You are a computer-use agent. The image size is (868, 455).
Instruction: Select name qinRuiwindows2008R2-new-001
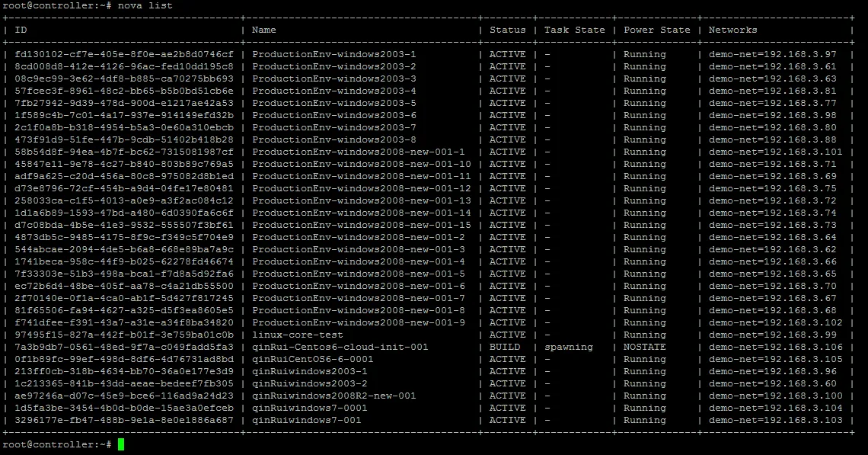point(333,396)
